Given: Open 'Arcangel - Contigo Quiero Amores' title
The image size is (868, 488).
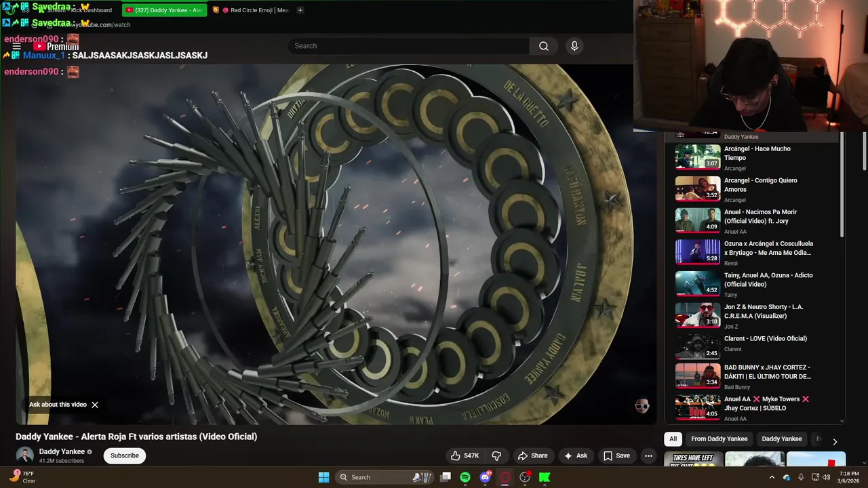Looking at the screenshot, I should click(x=761, y=185).
